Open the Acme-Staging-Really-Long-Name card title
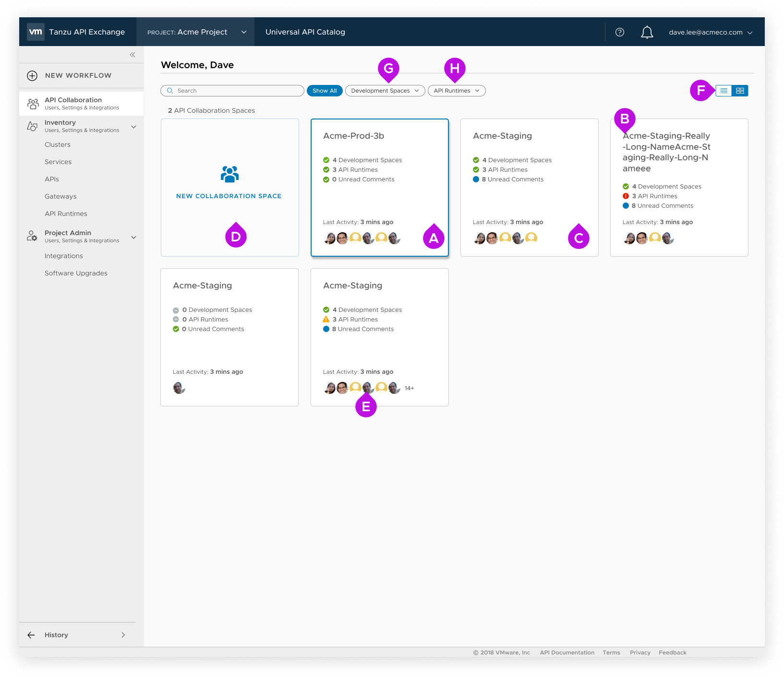The width and height of the screenshot is (784, 678). point(666,152)
